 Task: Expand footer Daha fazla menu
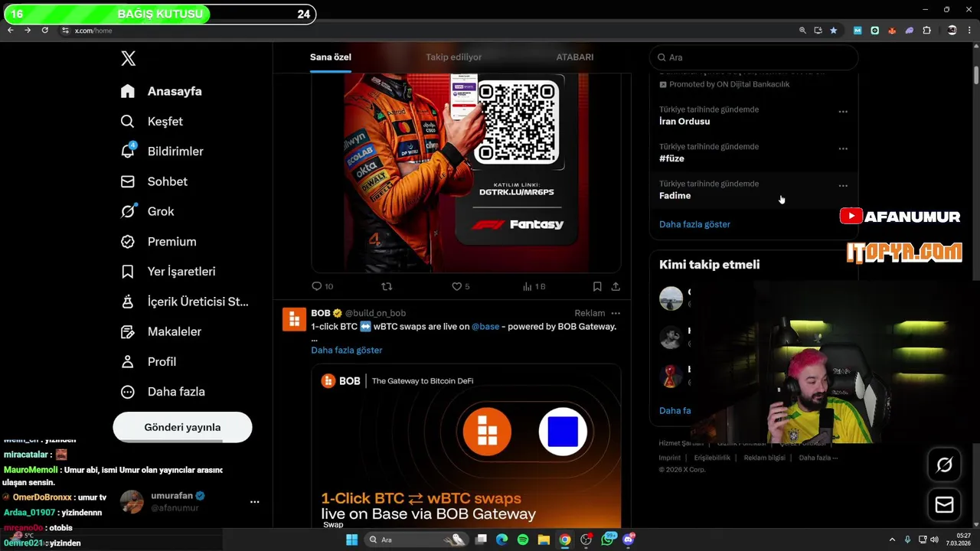pos(818,458)
